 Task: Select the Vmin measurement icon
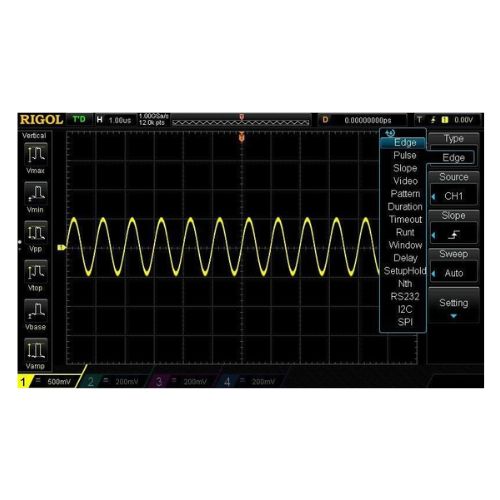point(36,193)
